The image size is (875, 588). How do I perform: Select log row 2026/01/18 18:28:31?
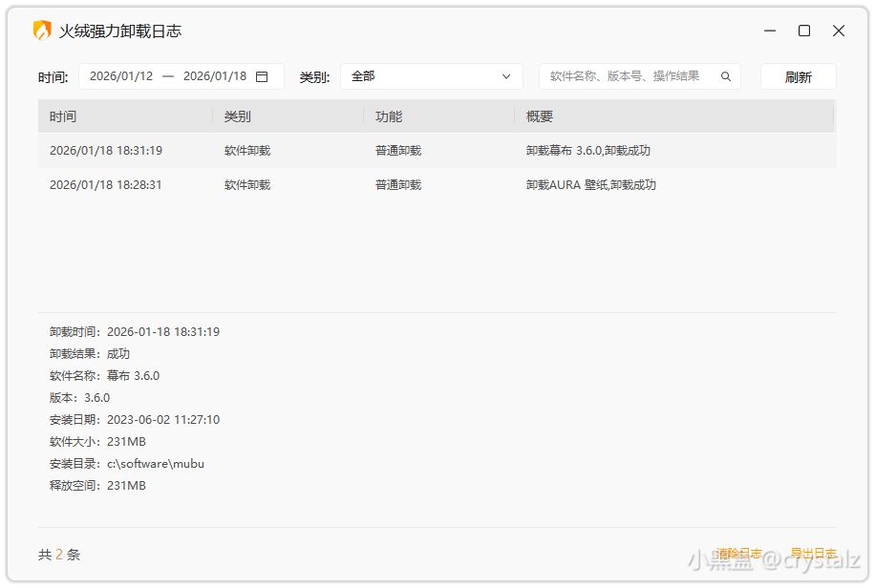click(x=437, y=184)
